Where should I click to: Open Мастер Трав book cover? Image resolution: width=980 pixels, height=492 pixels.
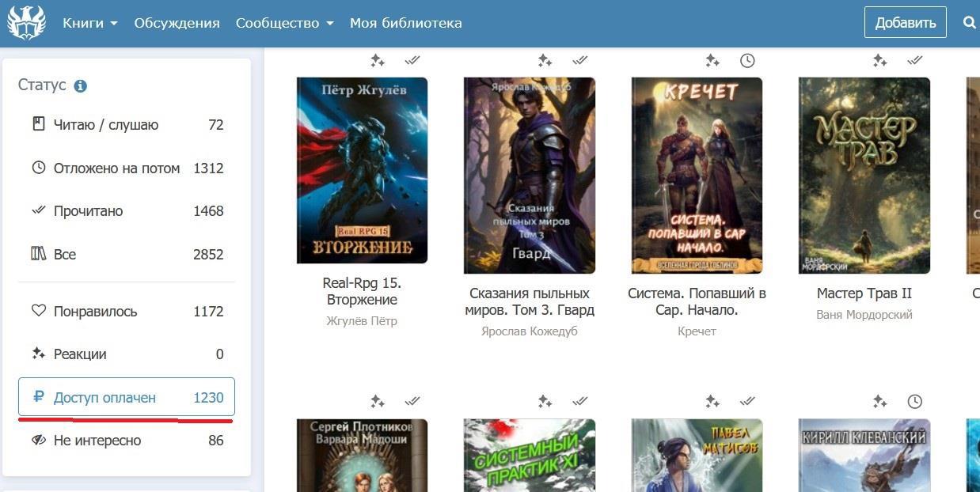(864, 175)
